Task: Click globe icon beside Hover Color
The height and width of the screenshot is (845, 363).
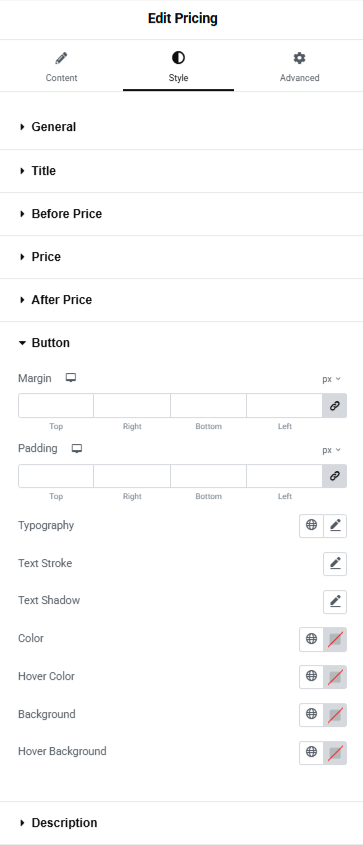Action: [311, 677]
